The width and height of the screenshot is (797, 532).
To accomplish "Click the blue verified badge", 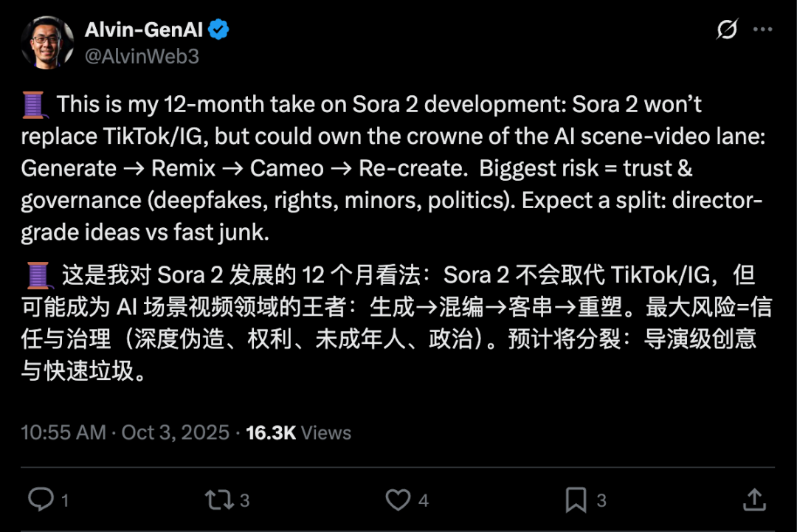I will [x=218, y=30].
